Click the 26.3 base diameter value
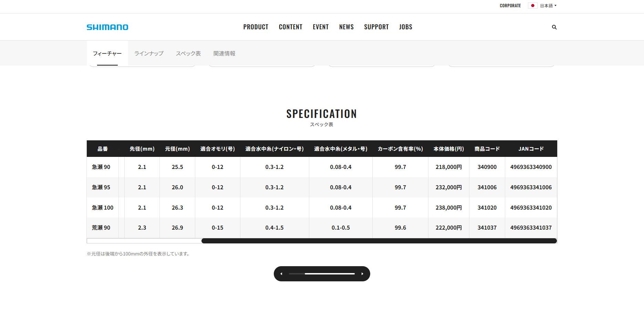 pyautogui.click(x=177, y=208)
